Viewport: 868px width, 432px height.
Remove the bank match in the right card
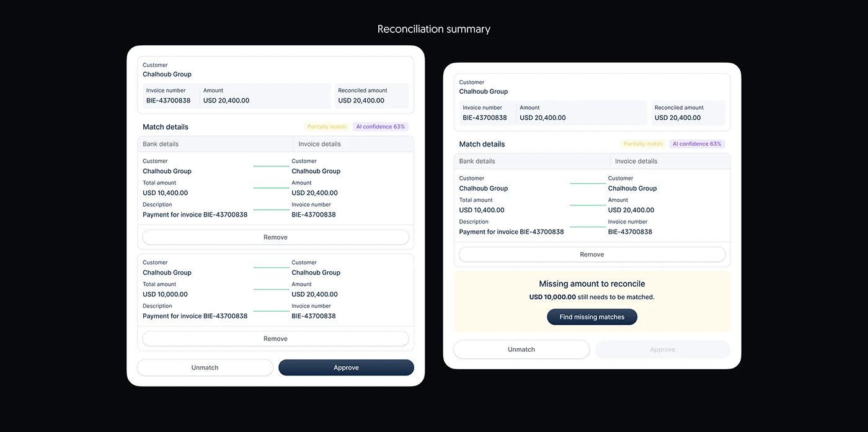pos(591,254)
